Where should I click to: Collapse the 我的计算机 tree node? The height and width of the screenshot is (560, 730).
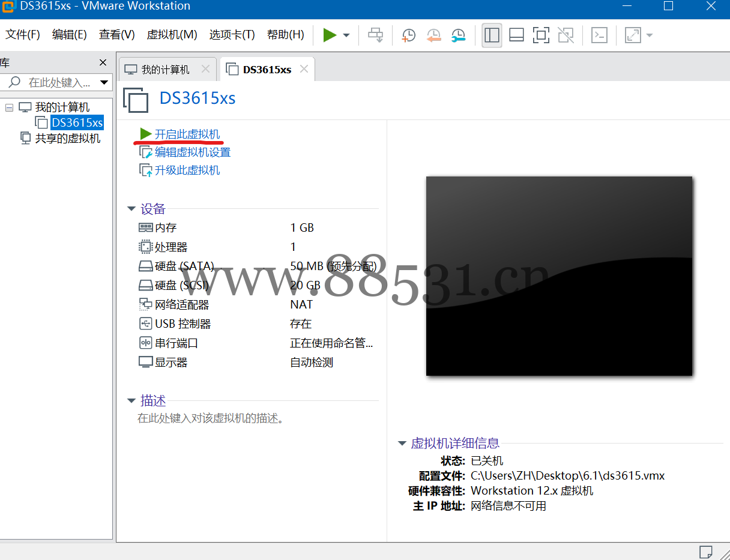coord(9,107)
